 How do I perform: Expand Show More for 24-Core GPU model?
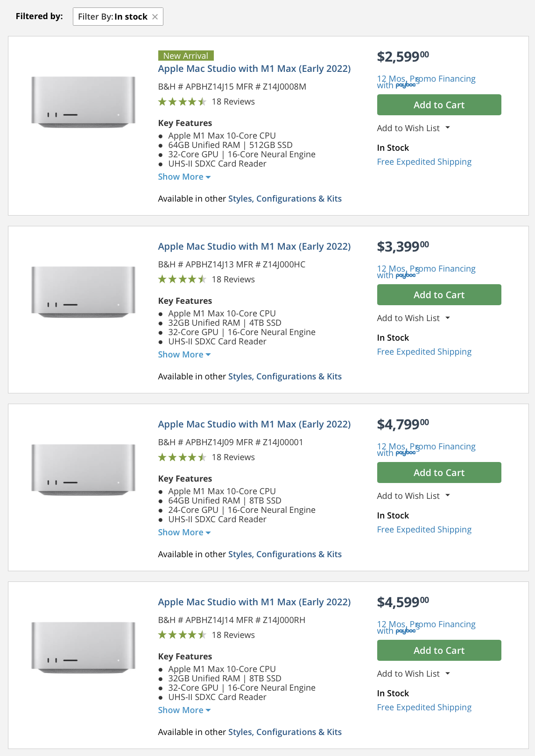point(184,532)
